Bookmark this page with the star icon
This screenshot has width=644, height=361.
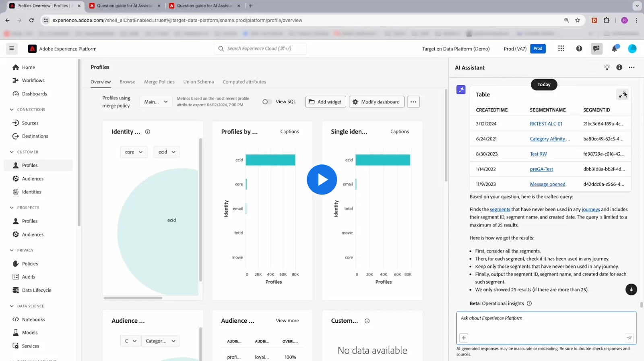[578, 20]
